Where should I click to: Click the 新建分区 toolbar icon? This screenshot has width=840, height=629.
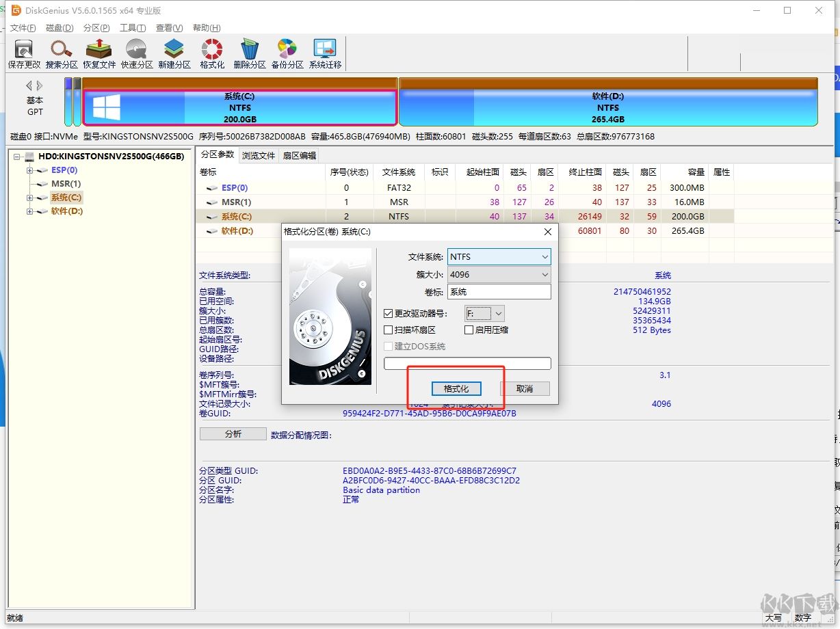(x=174, y=53)
